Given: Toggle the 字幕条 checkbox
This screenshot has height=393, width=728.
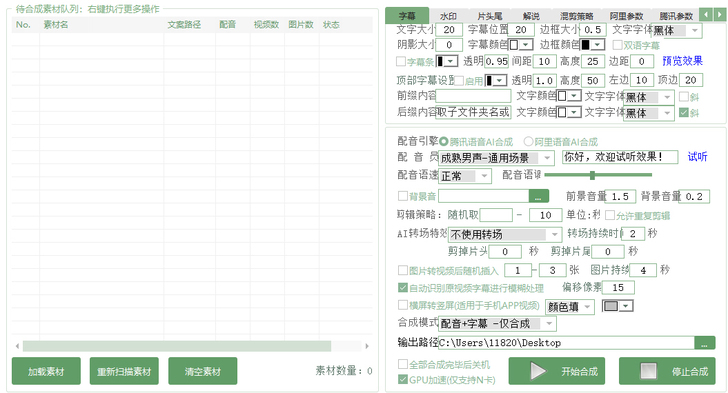Looking at the screenshot, I should pyautogui.click(x=401, y=61).
